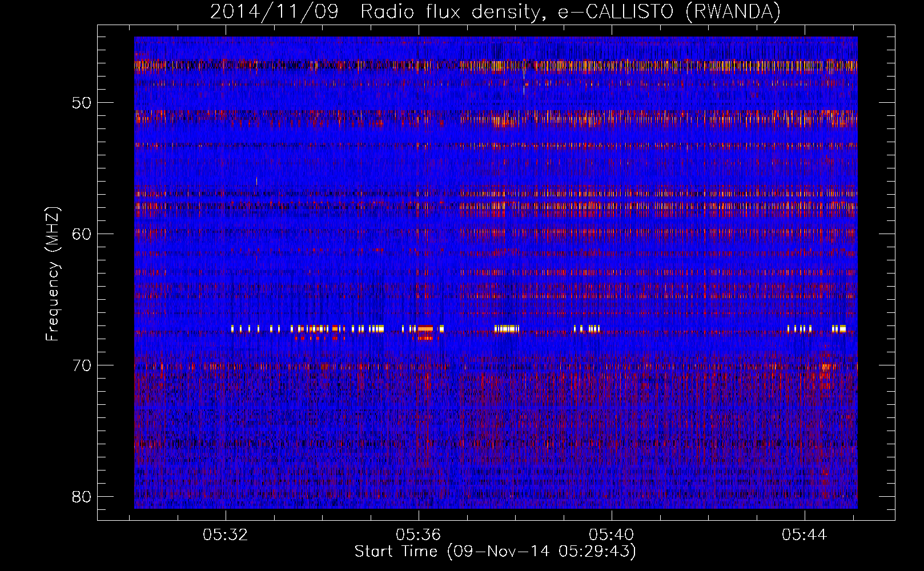Click the '05:32' time tick label
The width and height of the screenshot is (924, 571).
pyautogui.click(x=226, y=535)
